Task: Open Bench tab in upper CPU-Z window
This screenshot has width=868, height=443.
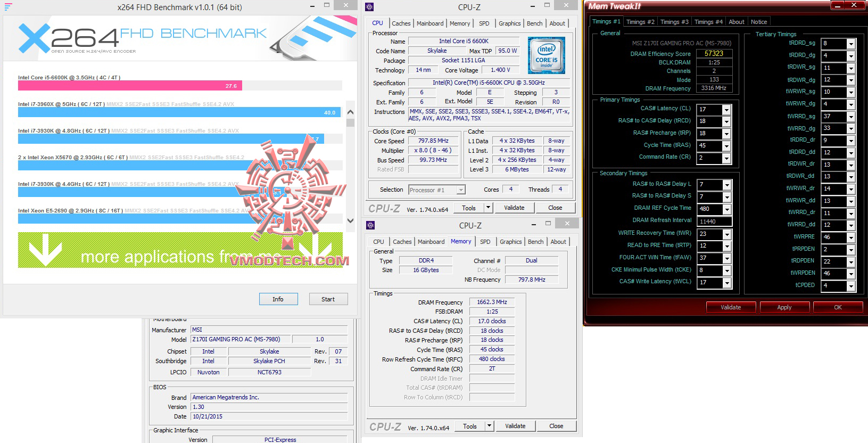Action: [535, 23]
